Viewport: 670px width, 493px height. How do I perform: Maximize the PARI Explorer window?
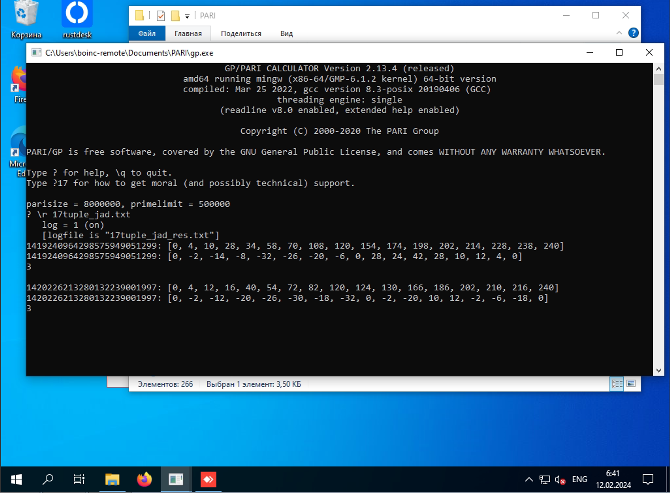coord(595,15)
